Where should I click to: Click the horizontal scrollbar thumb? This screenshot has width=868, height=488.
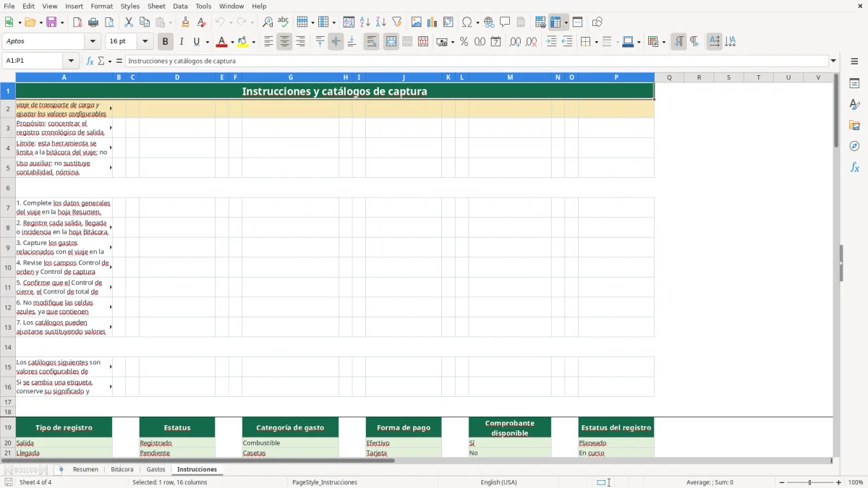[x=197, y=460]
